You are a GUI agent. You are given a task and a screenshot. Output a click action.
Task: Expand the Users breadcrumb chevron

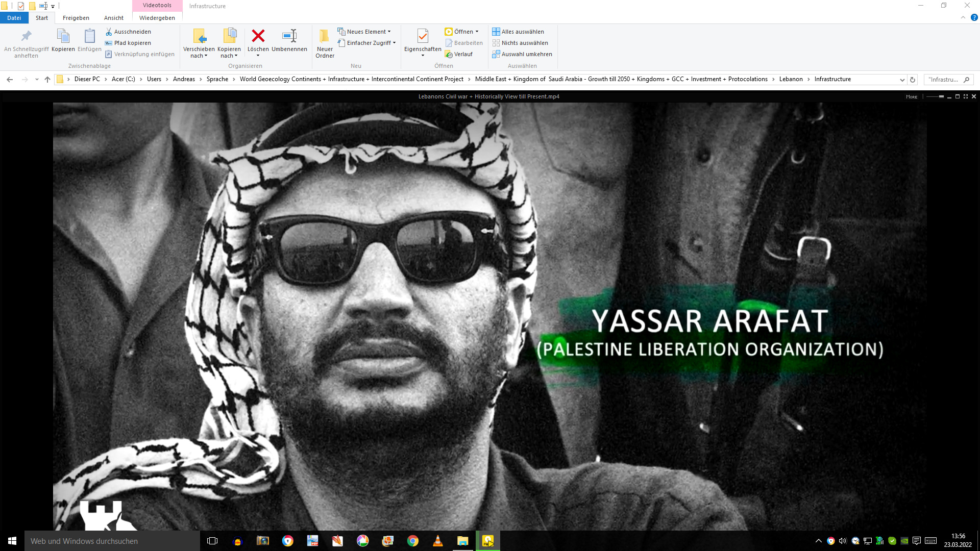pyautogui.click(x=167, y=79)
